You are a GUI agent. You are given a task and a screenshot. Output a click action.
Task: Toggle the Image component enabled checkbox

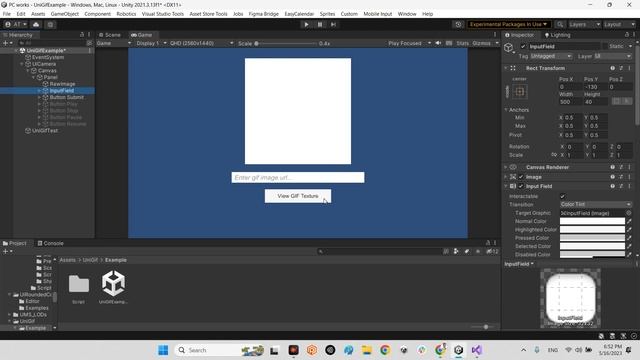click(x=521, y=177)
